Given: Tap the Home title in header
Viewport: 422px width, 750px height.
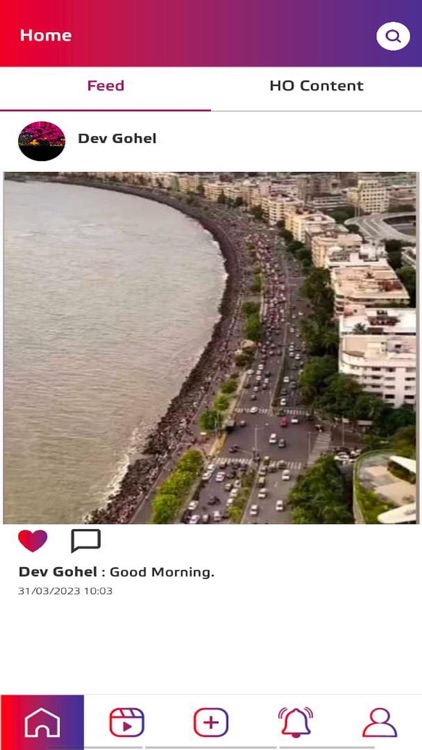Looking at the screenshot, I should pos(46,35).
